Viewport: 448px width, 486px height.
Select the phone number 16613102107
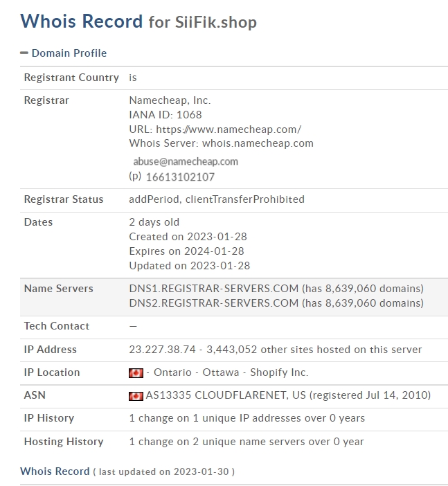tap(180, 177)
